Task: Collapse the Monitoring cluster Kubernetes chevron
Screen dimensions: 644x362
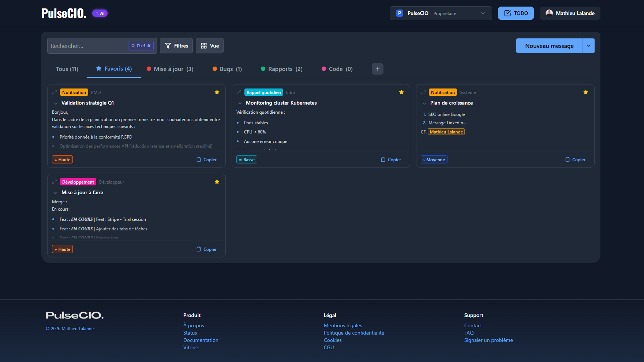Action: click(x=240, y=103)
